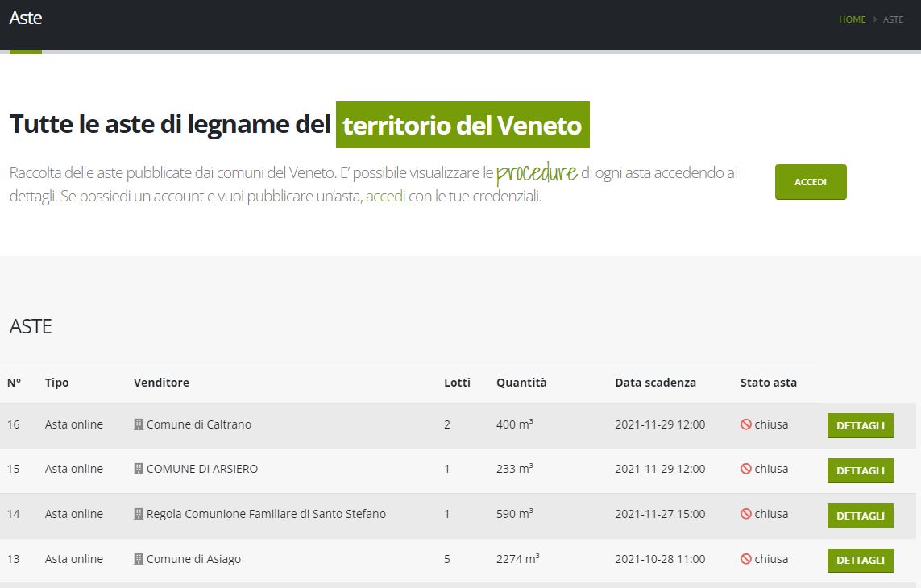Viewport: 921px width, 588px height.
Task: View DETTAGLI for COMUNE DI ARSIERO auction
Action: coord(860,471)
